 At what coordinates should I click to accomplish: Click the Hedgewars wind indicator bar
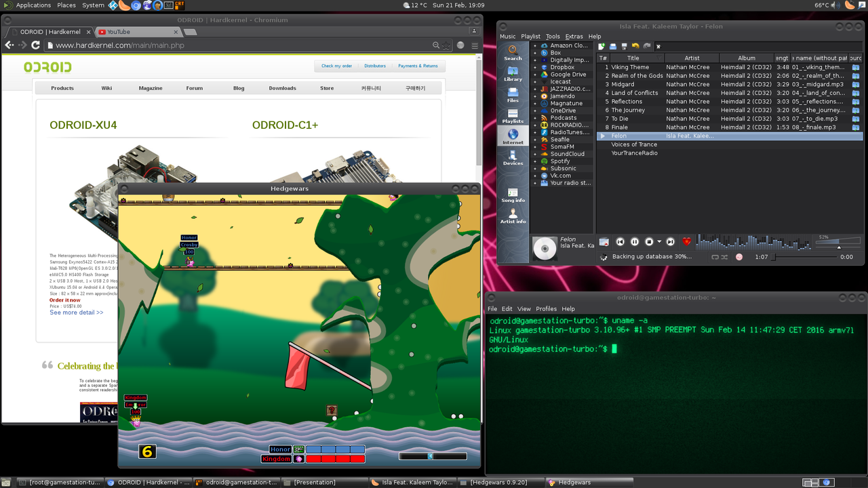coord(433,456)
